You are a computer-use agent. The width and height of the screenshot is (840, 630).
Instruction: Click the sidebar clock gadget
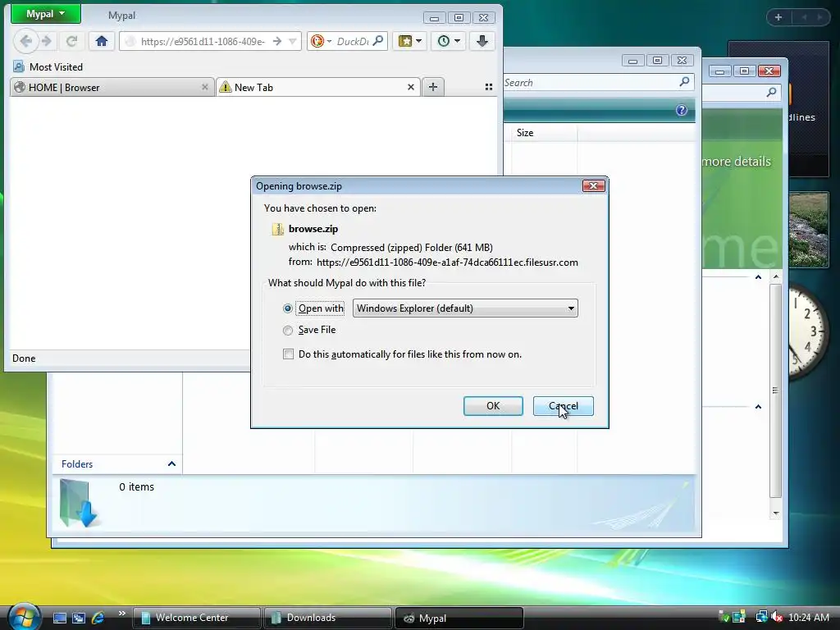point(808,331)
